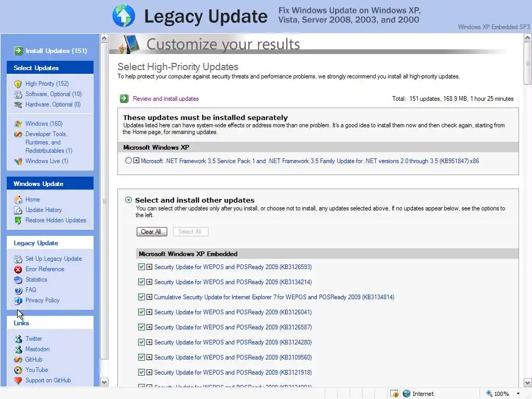Expand details for KB3126587 update
Viewport: 532px width, 399px height.
149,327
